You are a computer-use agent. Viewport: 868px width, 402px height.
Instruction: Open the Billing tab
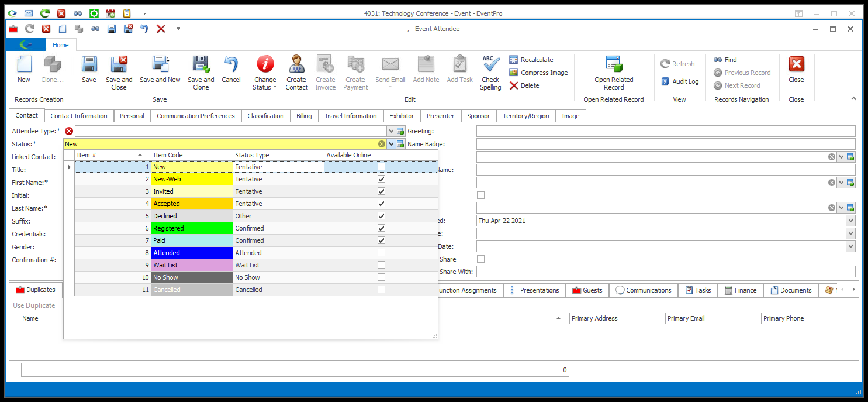coord(304,116)
